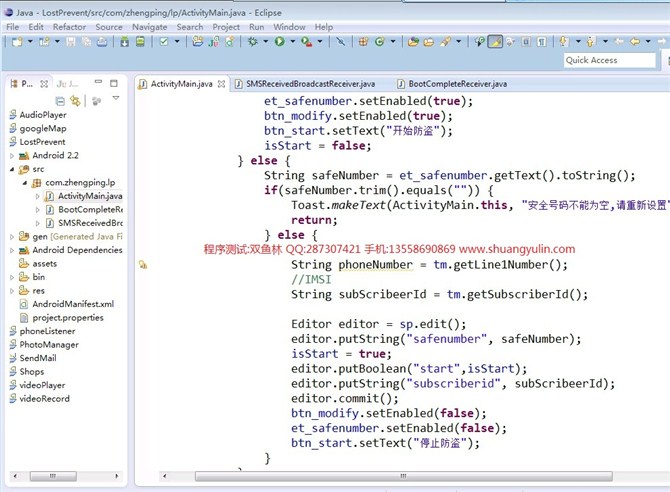Expand the Android 2.2 library node
The width and height of the screenshot is (670, 492).
coord(12,156)
